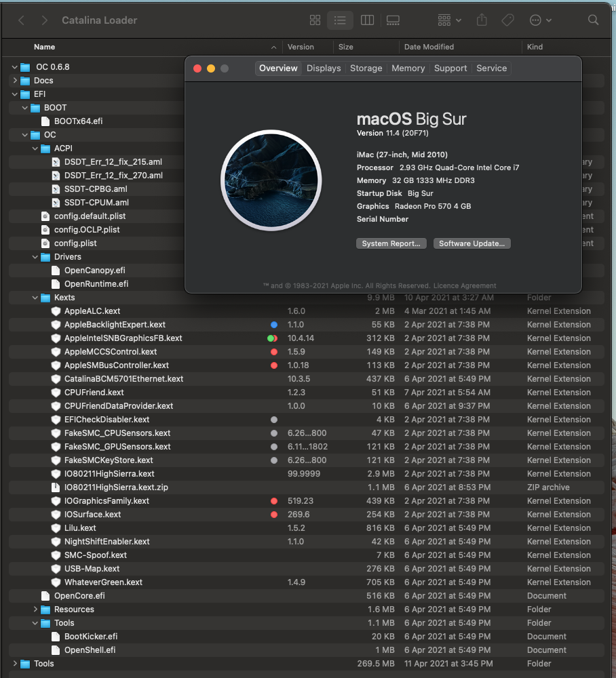Switch to the Service tab
The height and width of the screenshot is (678, 616).
point(491,68)
